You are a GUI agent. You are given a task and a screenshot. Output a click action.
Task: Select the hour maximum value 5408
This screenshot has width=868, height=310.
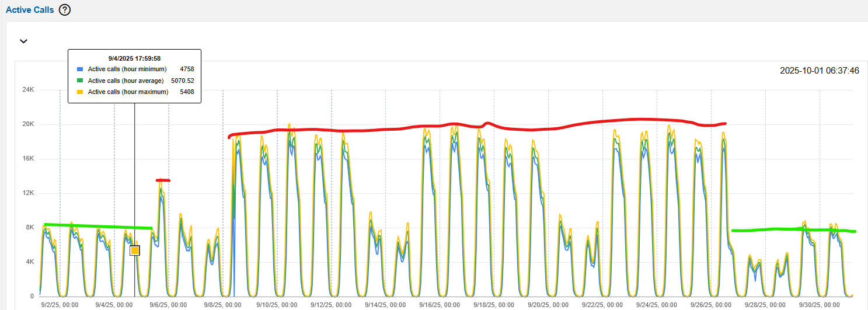pyautogui.click(x=187, y=92)
